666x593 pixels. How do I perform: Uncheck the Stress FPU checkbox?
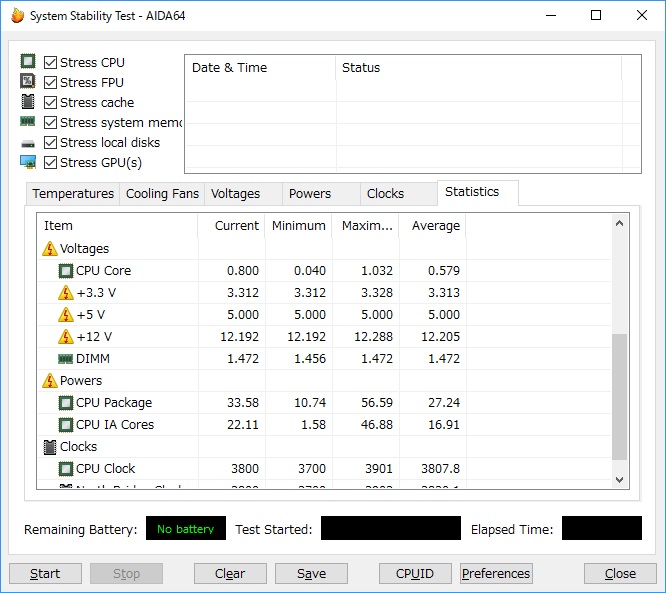(50, 82)
